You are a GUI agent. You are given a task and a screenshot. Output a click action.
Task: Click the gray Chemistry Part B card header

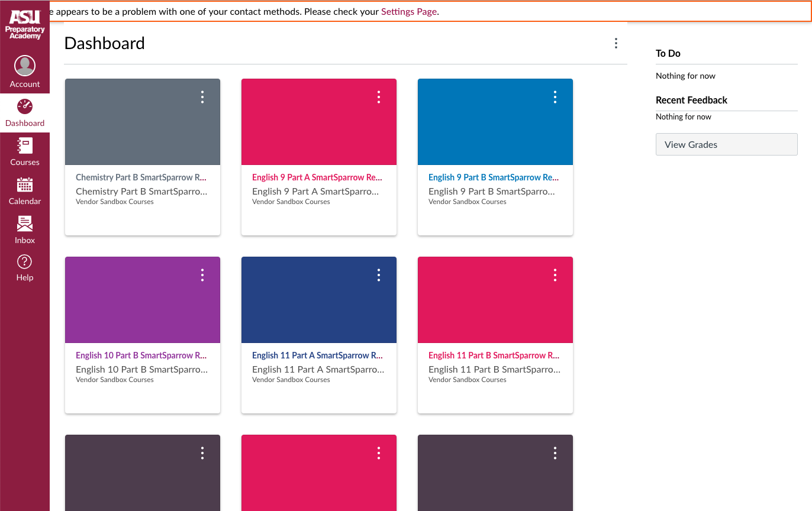143,122
